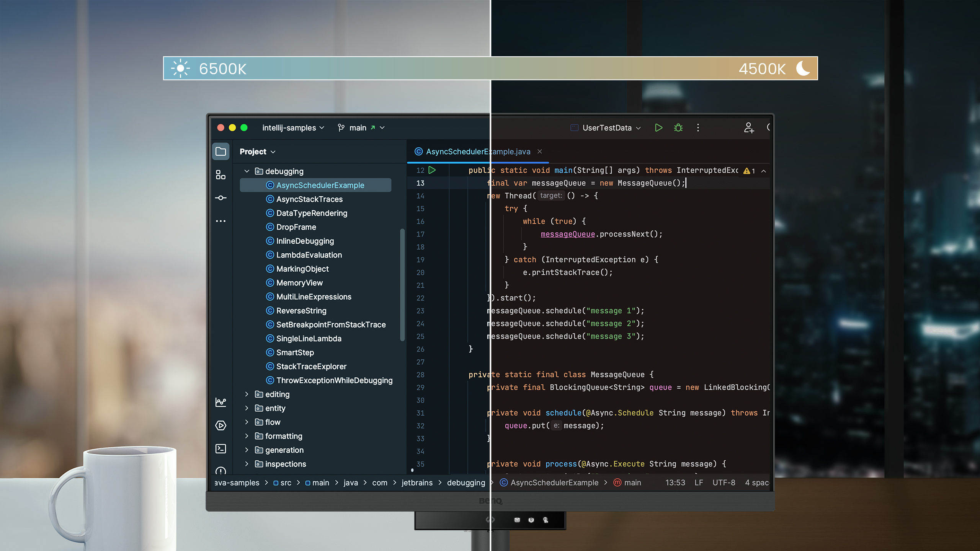Viewport: 980px width, 551px height.
Task: Collapse the debugging folder
Action: click(x=247, y=171)
